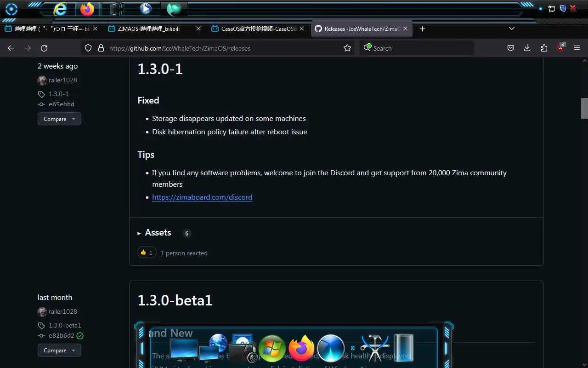The height and width of the screenshot is (368, 588).
Task: Click the teal round icon in top bar
Action: tap(174, 9)
